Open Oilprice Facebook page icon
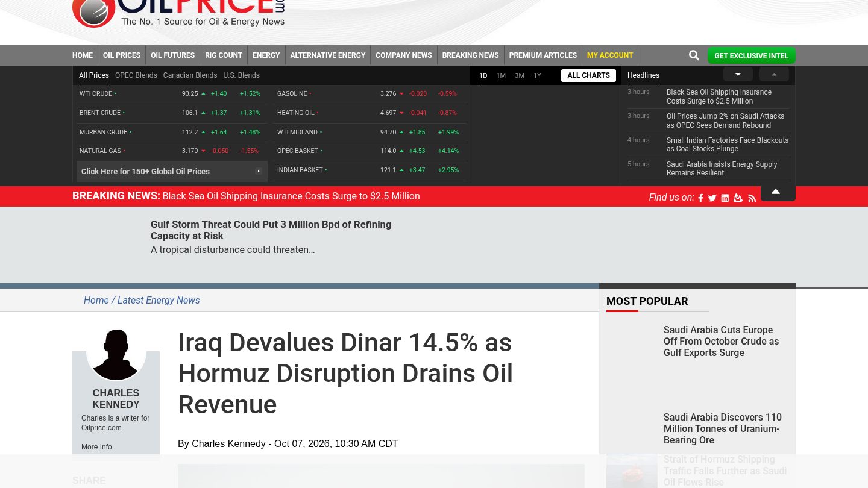The width and height of the screenshot is (868, 488). click(x=700, y=198)
